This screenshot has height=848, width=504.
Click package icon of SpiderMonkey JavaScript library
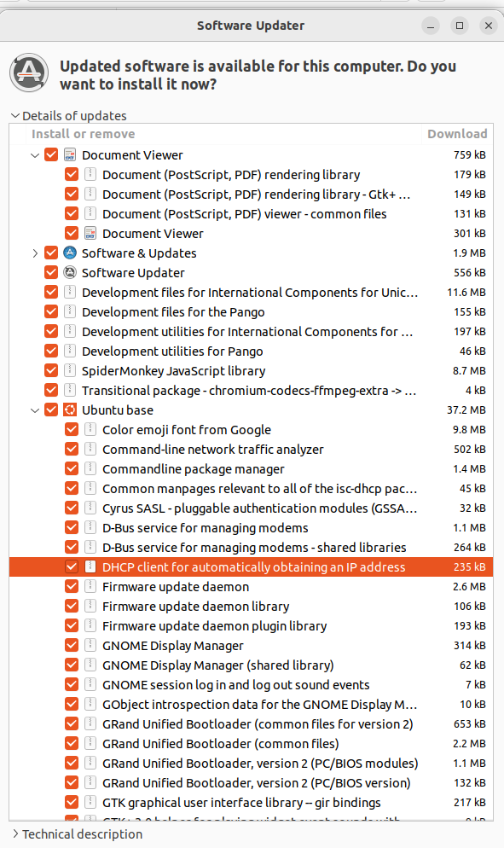pos(70,370)
